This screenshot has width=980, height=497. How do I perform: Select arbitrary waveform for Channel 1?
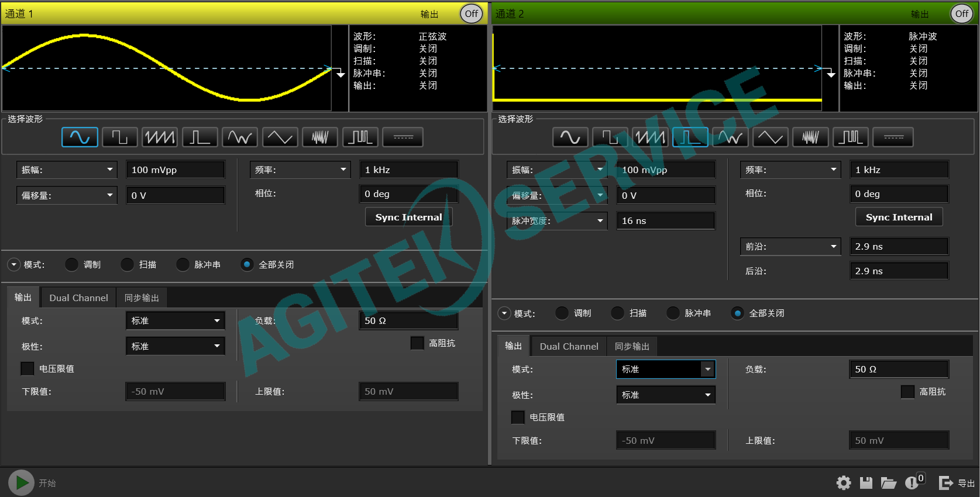(x=240, y=137)
